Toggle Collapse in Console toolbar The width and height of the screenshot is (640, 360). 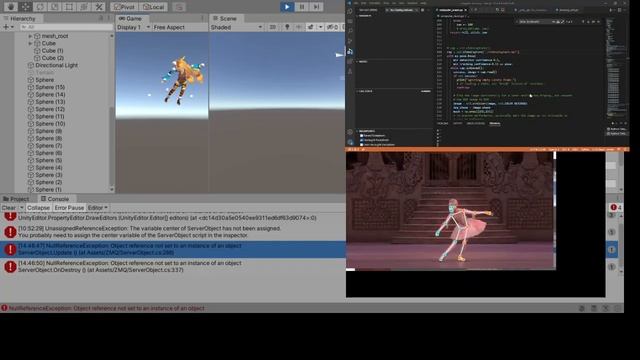click(x=38, y=208)
